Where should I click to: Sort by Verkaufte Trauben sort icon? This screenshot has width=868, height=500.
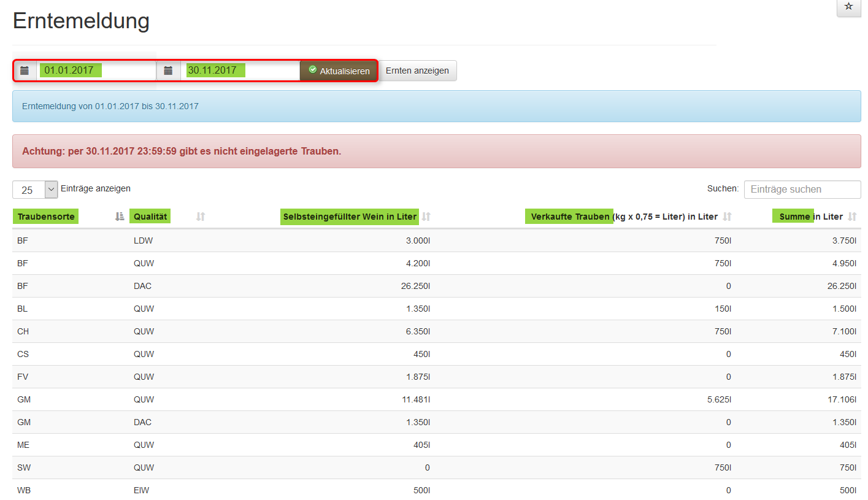point(728,217)
